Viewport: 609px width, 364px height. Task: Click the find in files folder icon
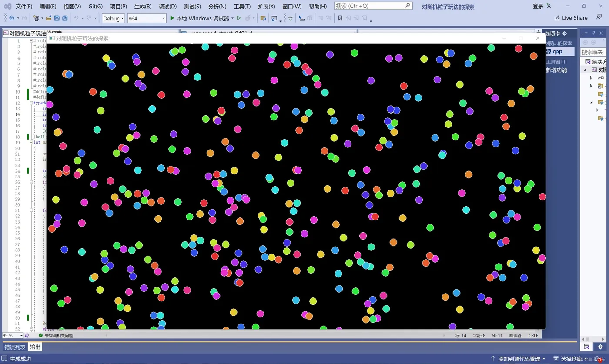(263, 18)
